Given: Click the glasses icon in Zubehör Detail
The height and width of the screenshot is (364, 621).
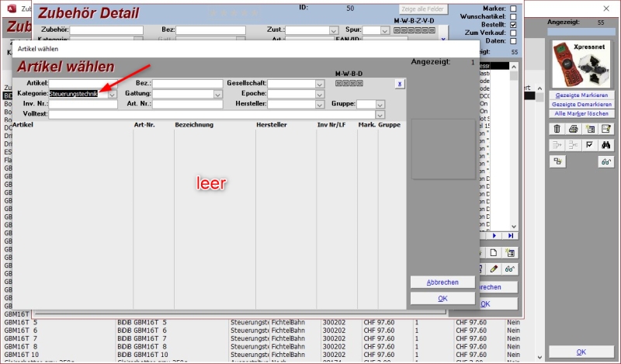Looking at the screenshot, I should click(510, 269).
